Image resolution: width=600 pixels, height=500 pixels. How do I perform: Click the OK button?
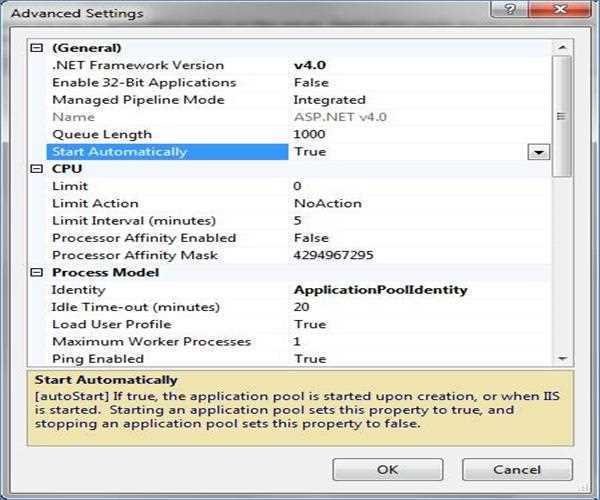pos(387,469)
